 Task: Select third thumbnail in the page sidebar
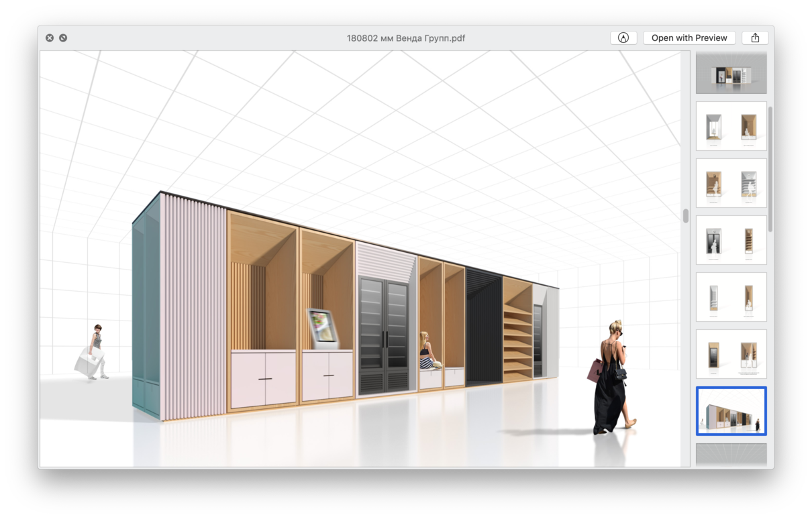pos(731,183)
